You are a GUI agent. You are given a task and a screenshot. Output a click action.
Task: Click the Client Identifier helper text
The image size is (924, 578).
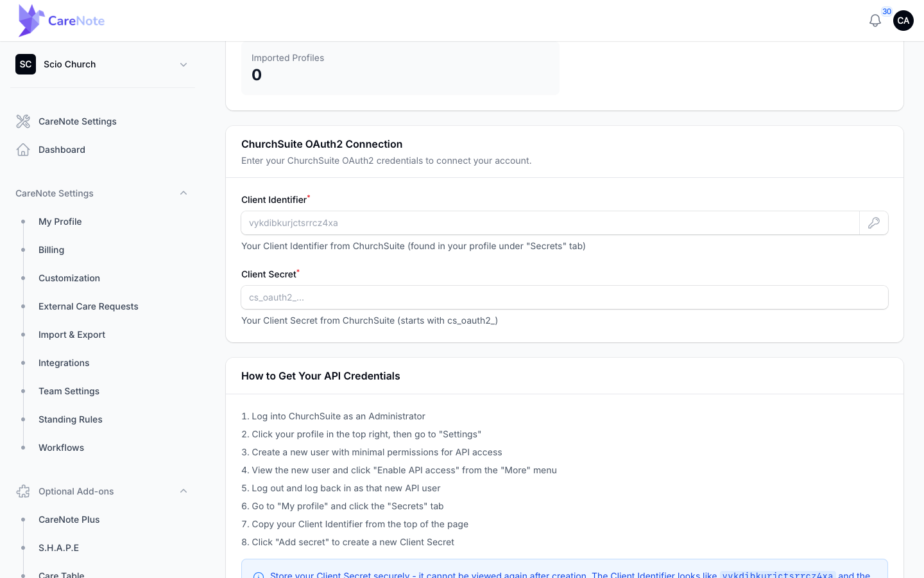[413, 246]
